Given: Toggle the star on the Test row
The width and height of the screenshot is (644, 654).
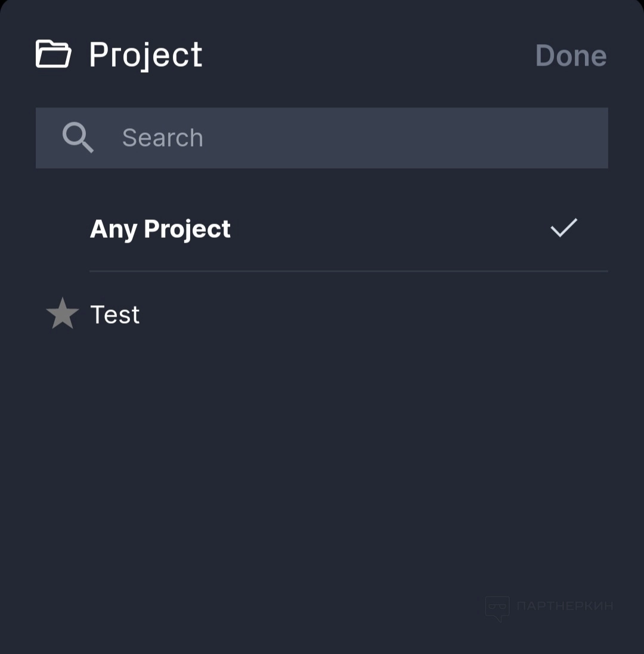Looking at the screenshot, I should (63, 314).
